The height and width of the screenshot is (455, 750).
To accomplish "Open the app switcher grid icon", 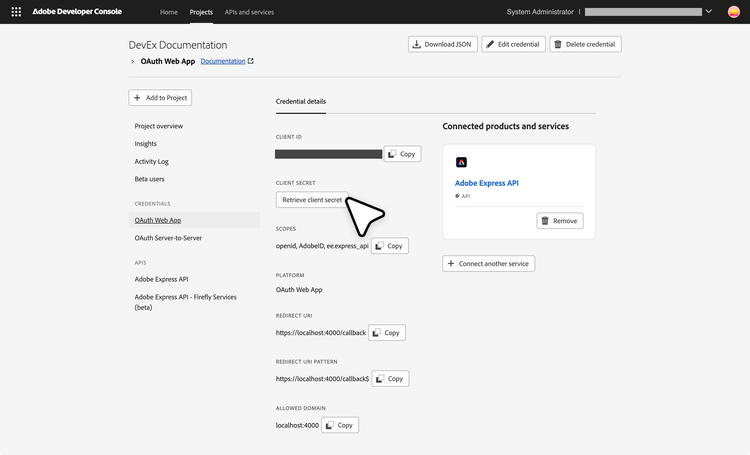I will [16, 12].
